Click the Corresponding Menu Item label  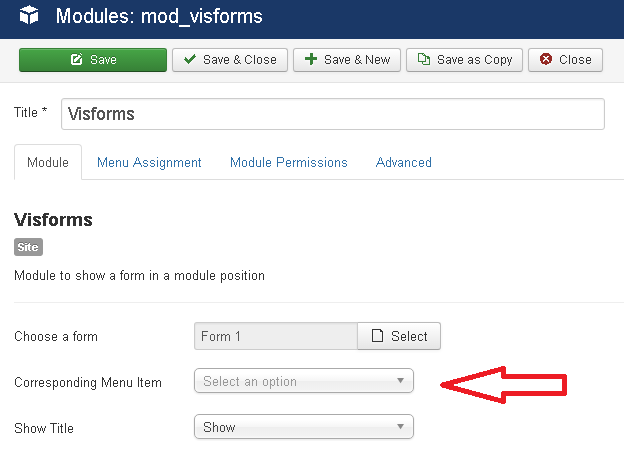(88, 382)
